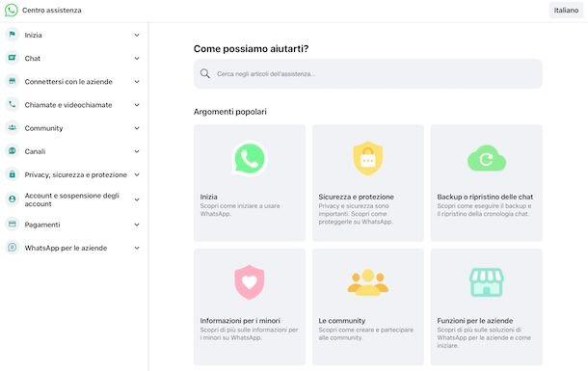Select Account e sospensione degli account
This screenshot has width=588, height=371.
72,199
